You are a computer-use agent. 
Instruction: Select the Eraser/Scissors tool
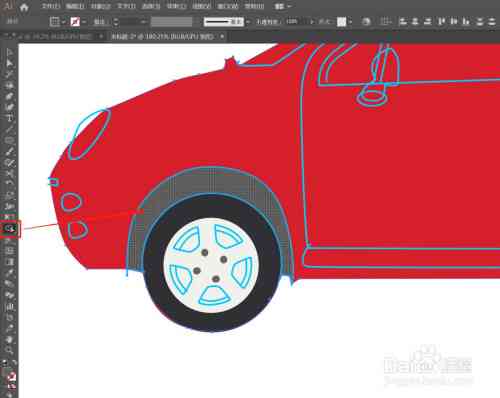pos(9,174)
